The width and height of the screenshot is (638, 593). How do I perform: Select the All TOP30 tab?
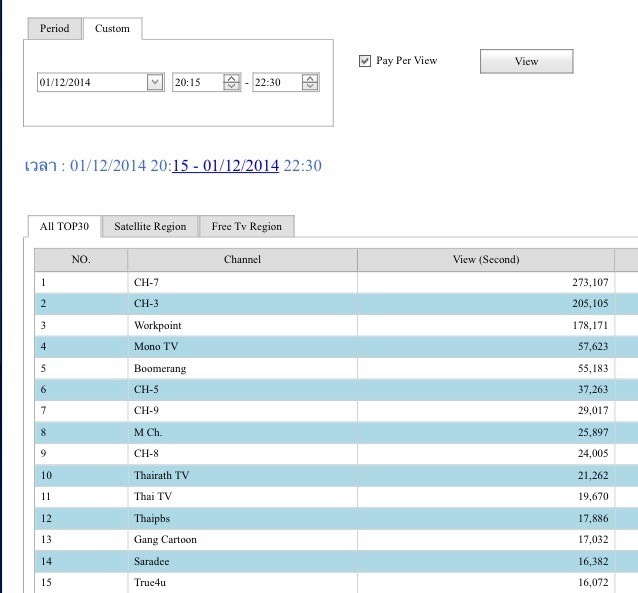point(64,227)
